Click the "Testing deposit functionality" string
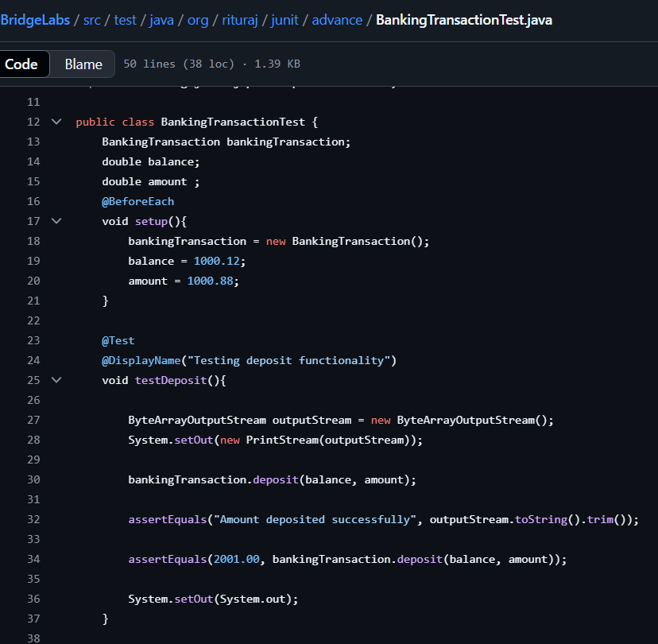 click(x=288, y=361)
